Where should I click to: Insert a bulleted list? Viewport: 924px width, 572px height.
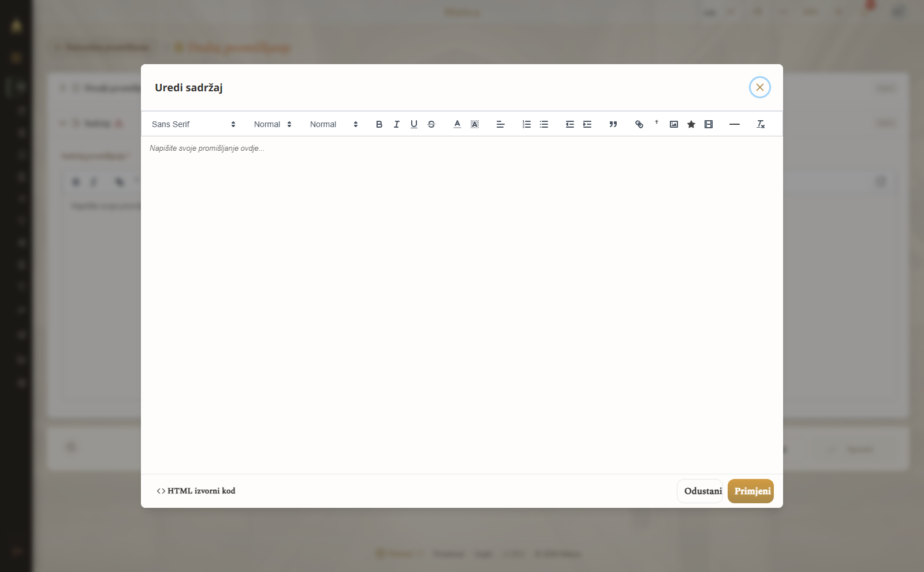click(x=543, y=124)
